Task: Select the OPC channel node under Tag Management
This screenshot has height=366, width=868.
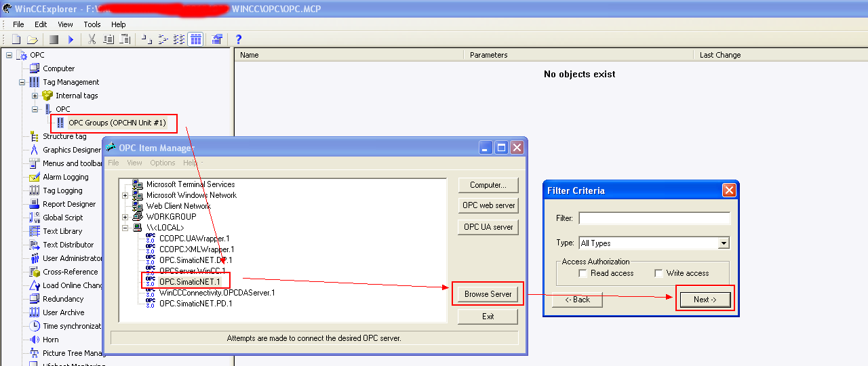Action: click(x=62, y=109)
